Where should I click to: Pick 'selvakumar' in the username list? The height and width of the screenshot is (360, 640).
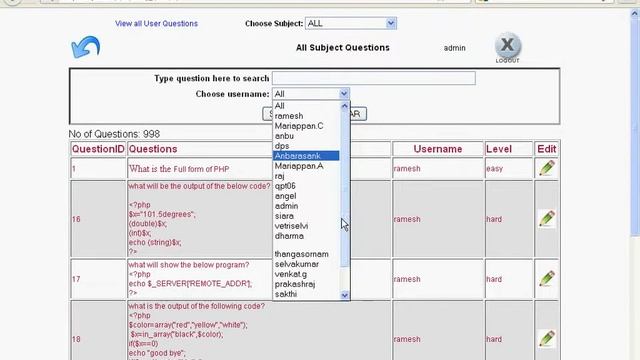[x=306, y=264]
